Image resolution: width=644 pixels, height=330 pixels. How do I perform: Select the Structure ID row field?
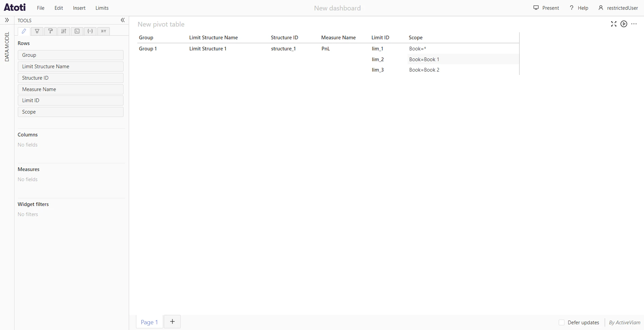point(71,78)
